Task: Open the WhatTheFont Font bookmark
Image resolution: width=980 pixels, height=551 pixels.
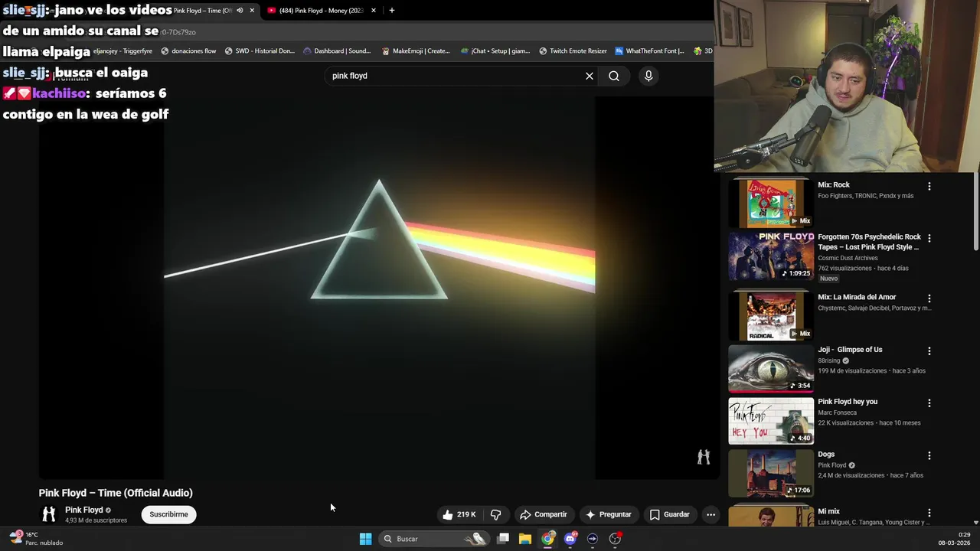Action: pyautogui.click(x=649, y=51)
